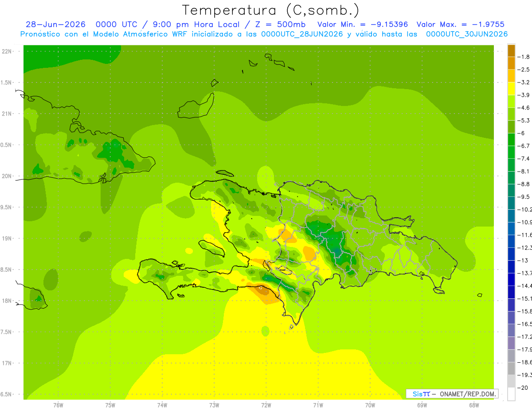Image resolution: width=532 pixels, height=411 pixels.
Task: Click the '72W' longitude axis label
Action: [266, 405]
